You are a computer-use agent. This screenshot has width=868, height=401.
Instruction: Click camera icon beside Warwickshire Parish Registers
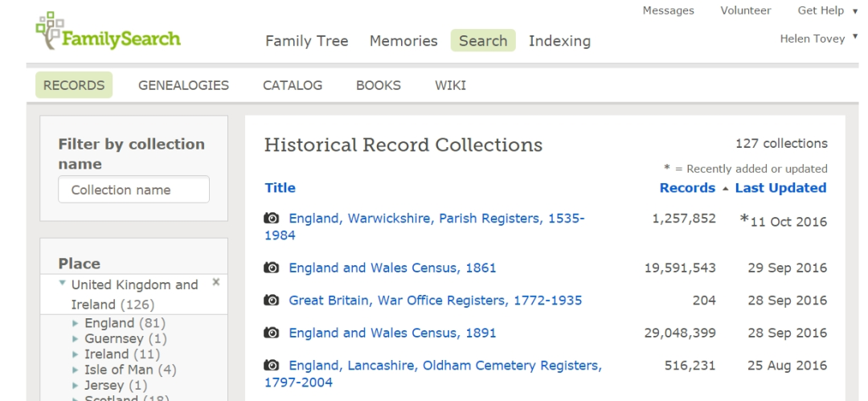point(272,219)
